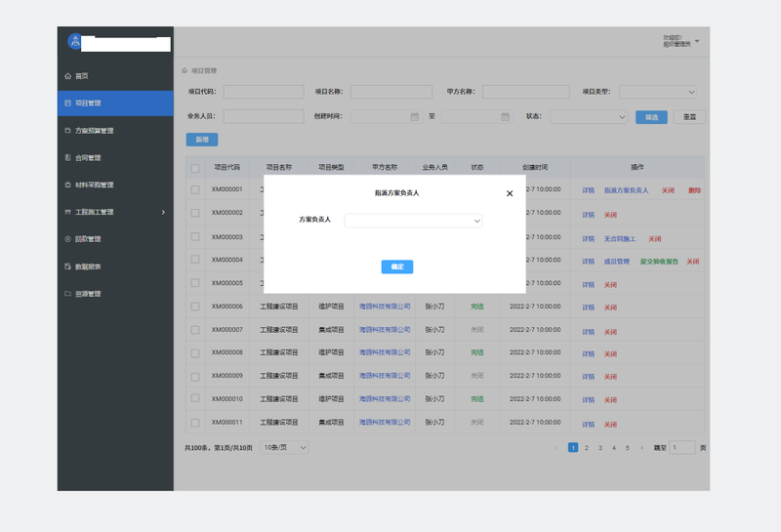Click the 合同管理 document icon
The image size is (781, 532).
click(67, 158)
